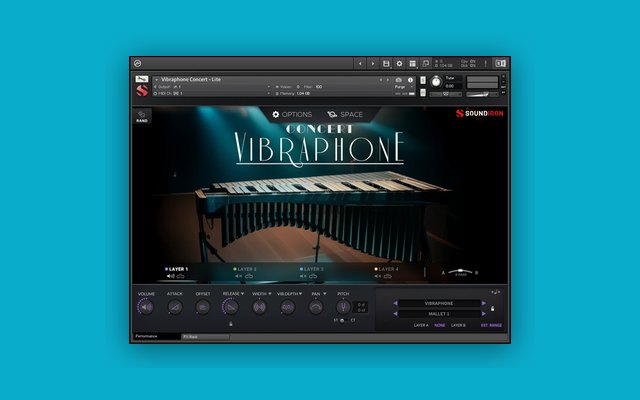
Task: Select next mallet, arrow right of MALLET 1
Action: 484,313
